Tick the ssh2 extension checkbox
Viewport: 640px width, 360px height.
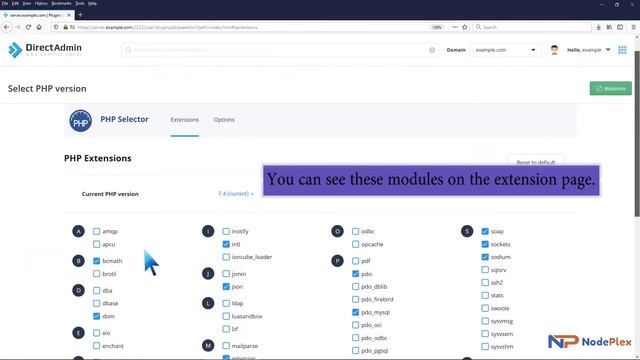(485, 282)
